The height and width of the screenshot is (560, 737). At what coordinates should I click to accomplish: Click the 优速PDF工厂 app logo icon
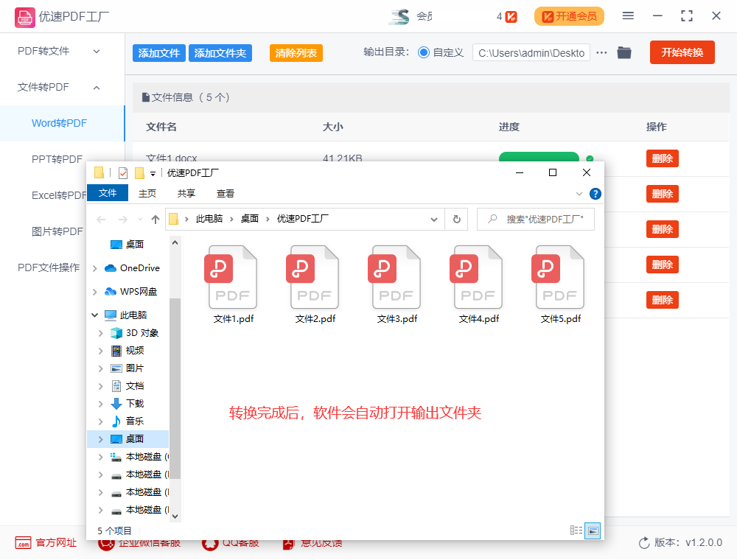(x=25, y=15)
